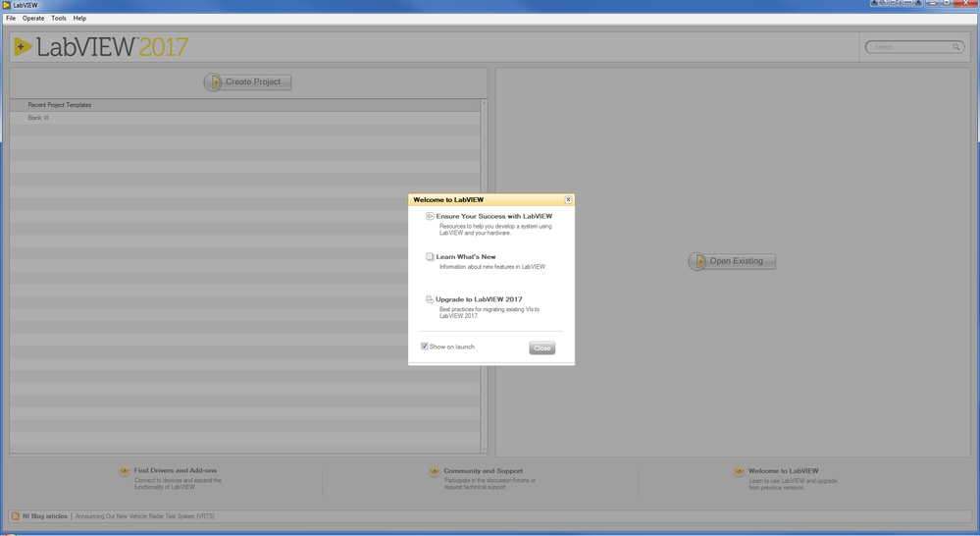Open the Help menu

click(79, 18)
